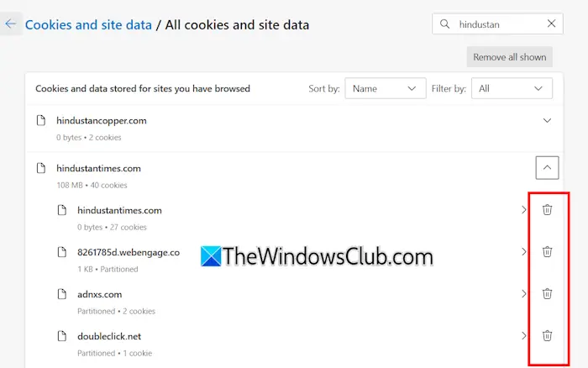Show details arrow for hindustantimes.com sub-entry

tap(523, 210)
